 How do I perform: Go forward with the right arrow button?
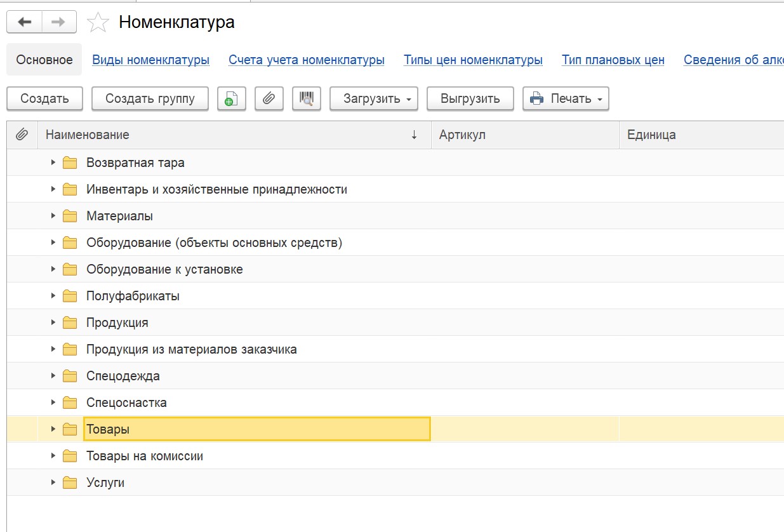pos(58,22)
